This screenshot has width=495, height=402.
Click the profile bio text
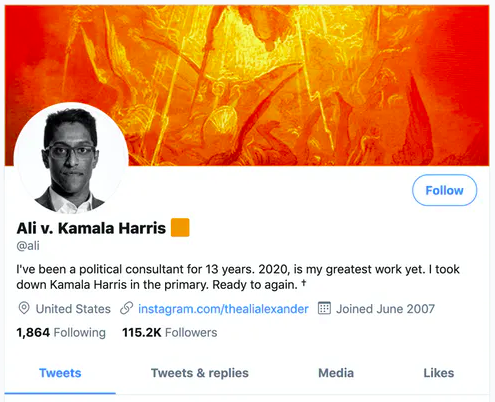pyautogui.click(x=238, y=277)
